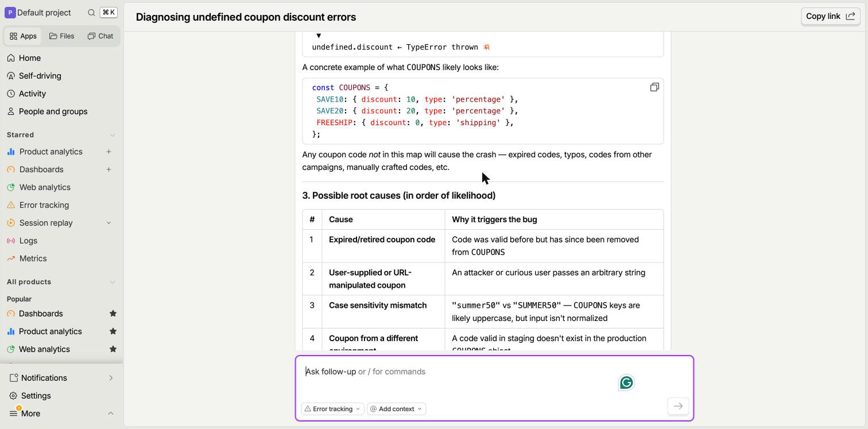The height and width of the screenshot is (429, 868).
Task: Open starred Product analytics
Action: [51, 152]
